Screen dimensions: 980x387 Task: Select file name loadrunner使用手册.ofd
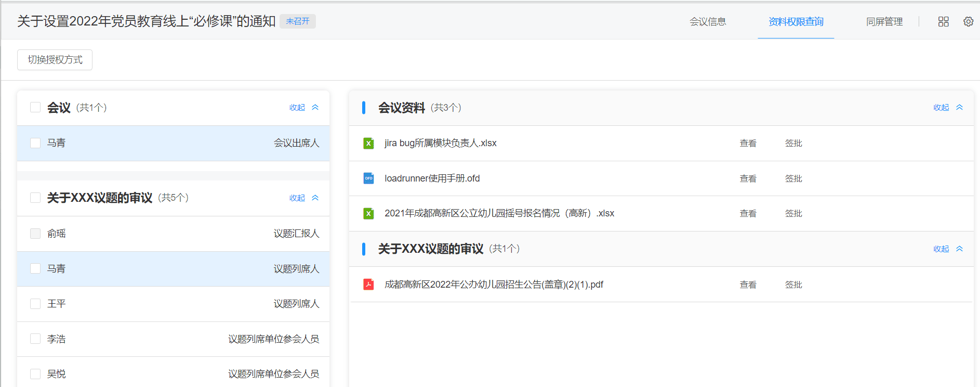[432, 178]
